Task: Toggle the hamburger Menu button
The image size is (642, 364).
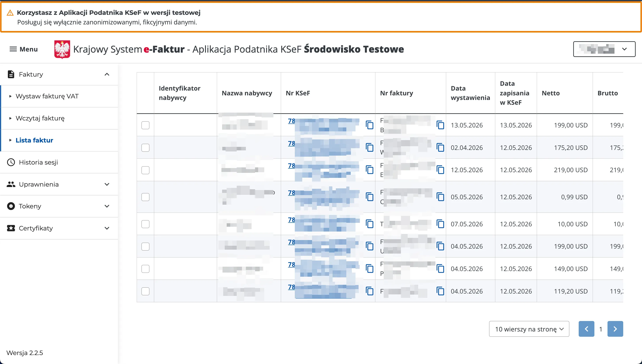Action: 24,49
